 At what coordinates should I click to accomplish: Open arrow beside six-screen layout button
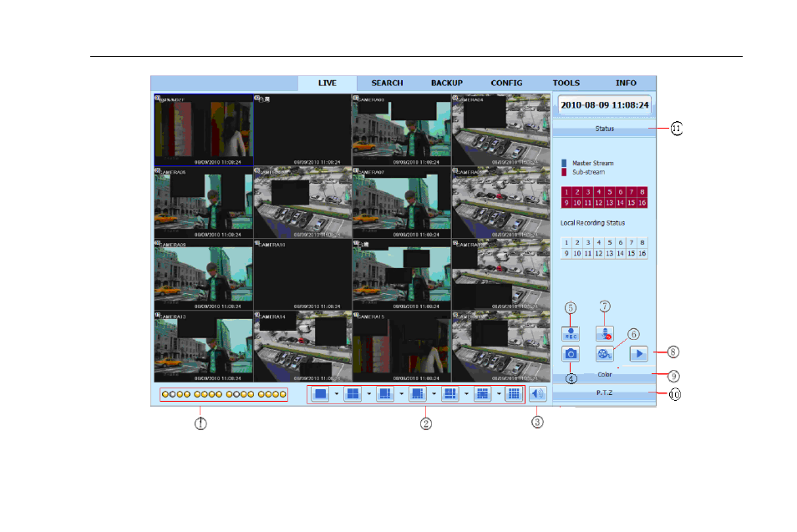402,394
